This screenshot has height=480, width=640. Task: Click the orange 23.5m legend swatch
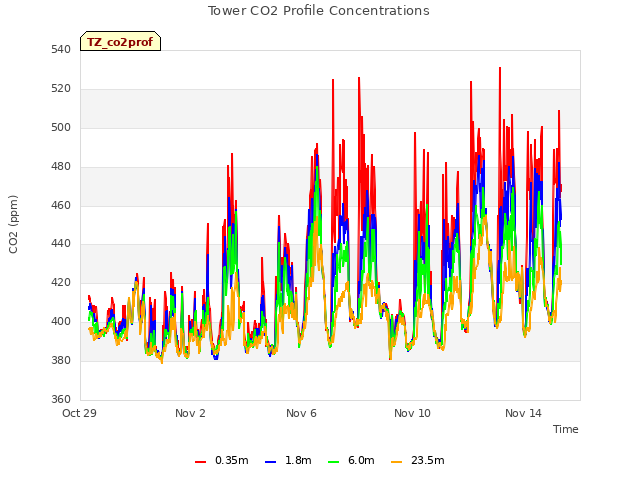[396, 462]
